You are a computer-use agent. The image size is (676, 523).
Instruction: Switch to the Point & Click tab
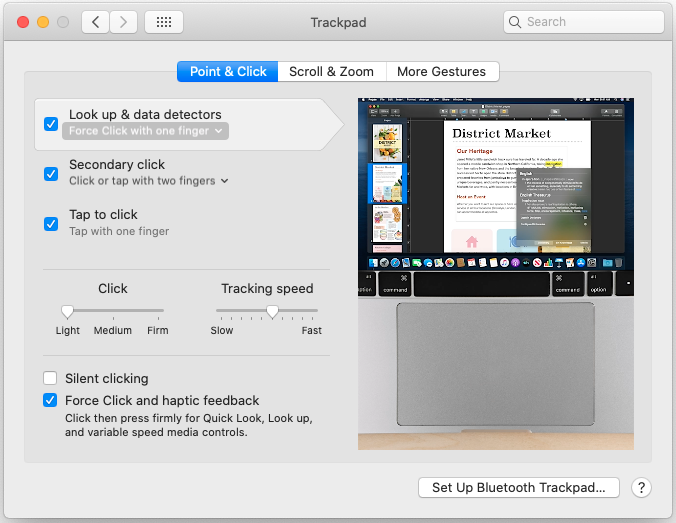coord(228,72)
